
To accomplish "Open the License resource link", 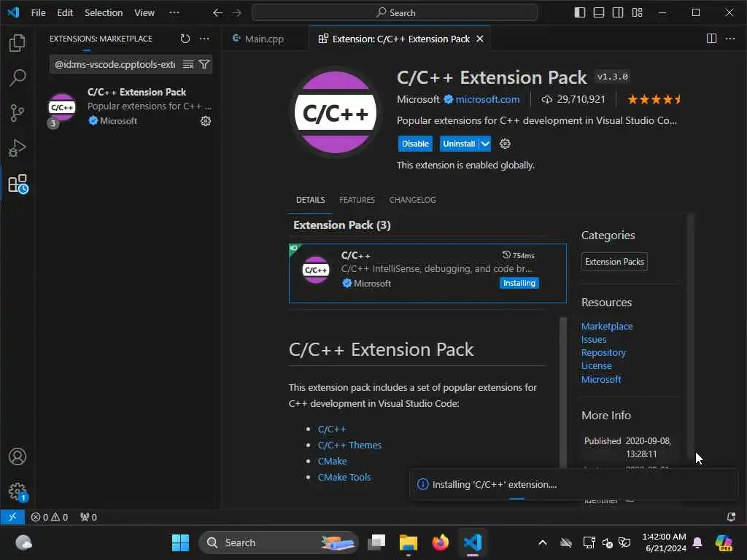I will pyautogui.click(x=597, y=366).
